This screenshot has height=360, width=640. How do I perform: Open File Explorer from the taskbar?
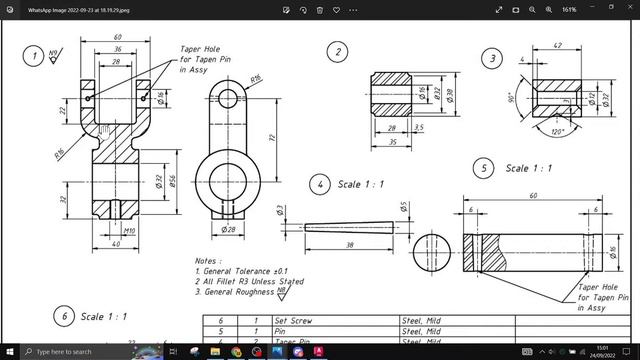point(215,351)
